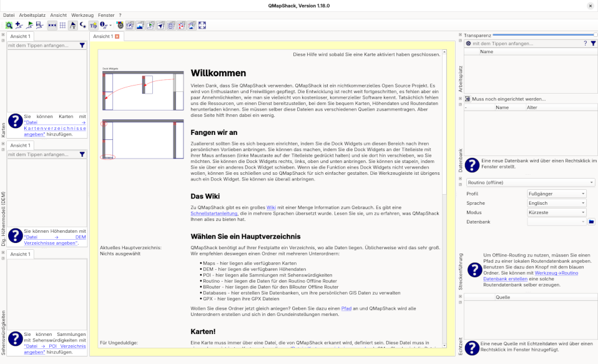Adjust the Transparenz slider
The width and height of the screenshot is (598, 364).
pyautogui.click(x=544, y=35)
